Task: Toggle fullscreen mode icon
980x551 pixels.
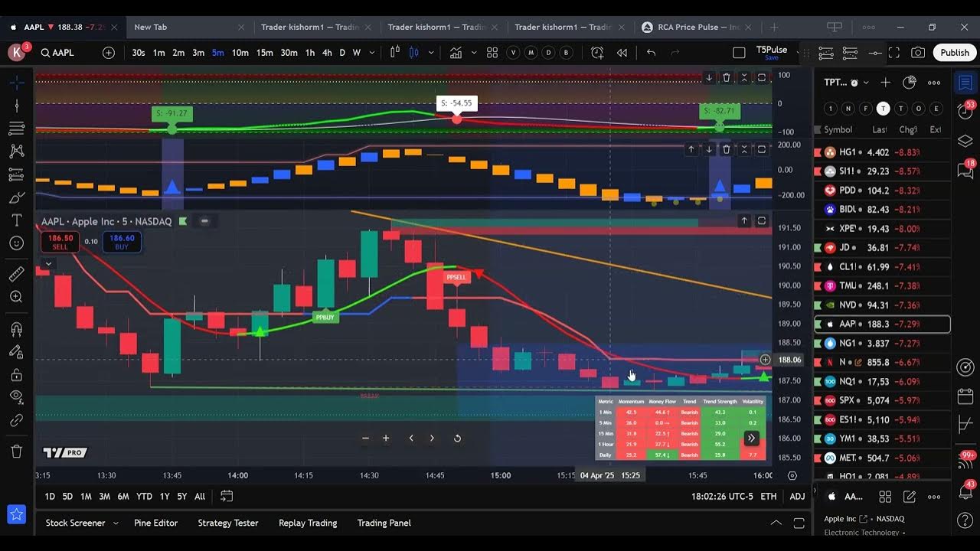Action: click(x=894, y=53)
